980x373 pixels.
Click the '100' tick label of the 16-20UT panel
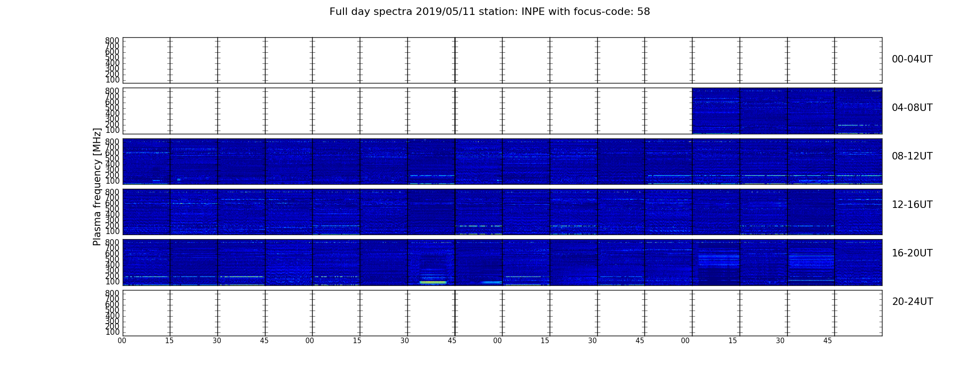[x=112, y=282]
